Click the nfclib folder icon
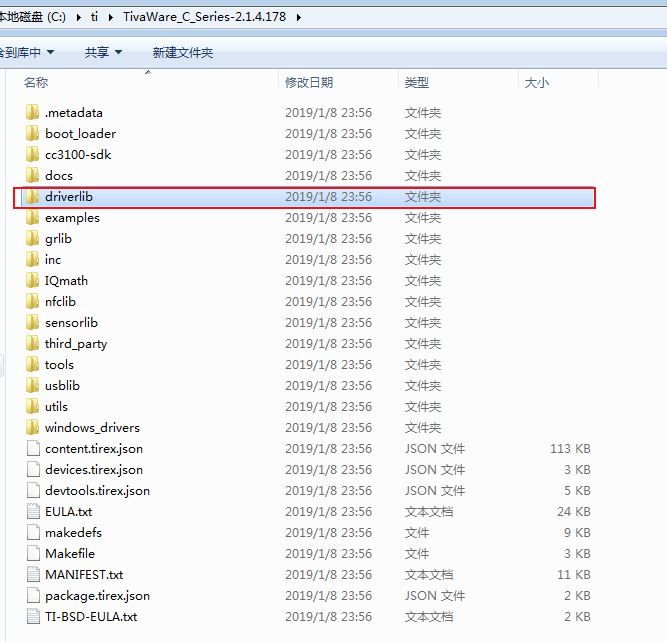Image resolution: width=667 pixels, height=642 pixels. click(x=32, y=302)
